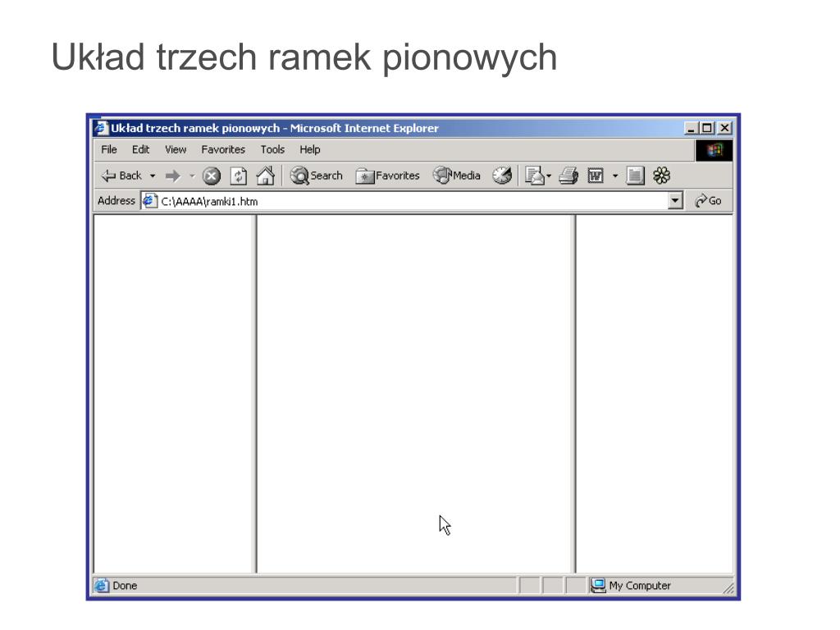
Task: Refresh the page with the Refresh icon
Action: [239, 176]
